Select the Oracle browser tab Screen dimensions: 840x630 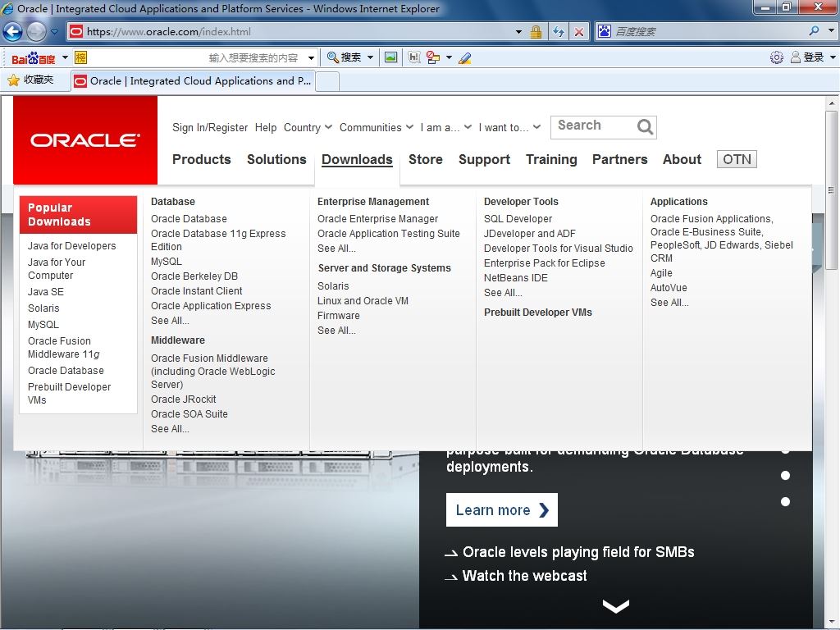click(x=193, y=81)
